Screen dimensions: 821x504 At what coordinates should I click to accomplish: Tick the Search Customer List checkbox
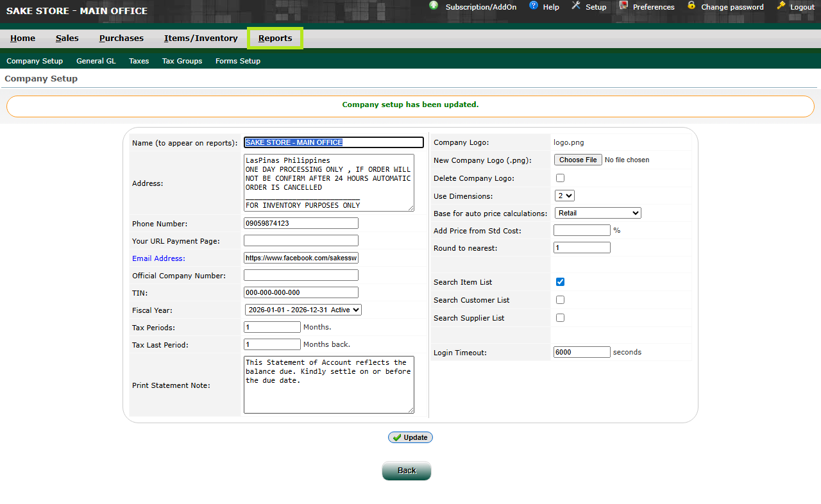pyautogui.click(x=560, y=300)
